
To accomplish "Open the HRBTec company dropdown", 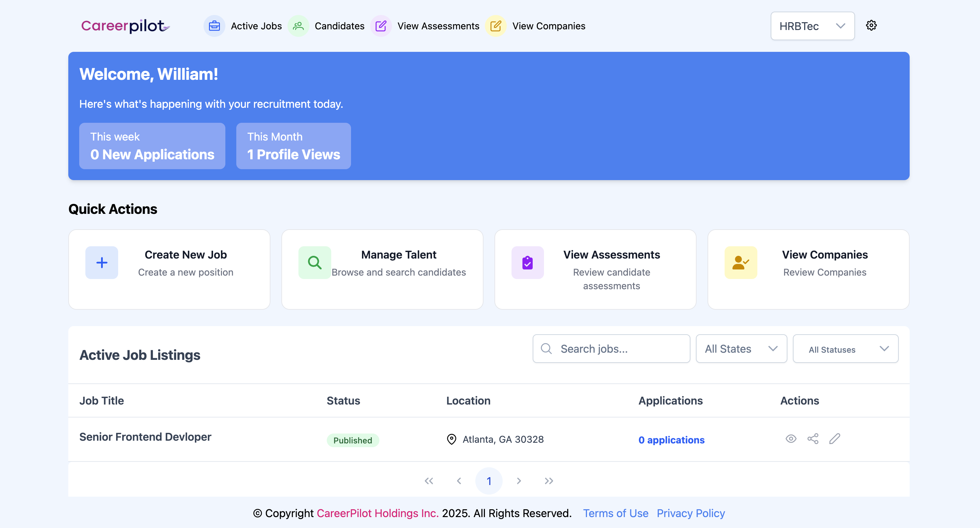I will pyautogui.click(x=812, y=26).
